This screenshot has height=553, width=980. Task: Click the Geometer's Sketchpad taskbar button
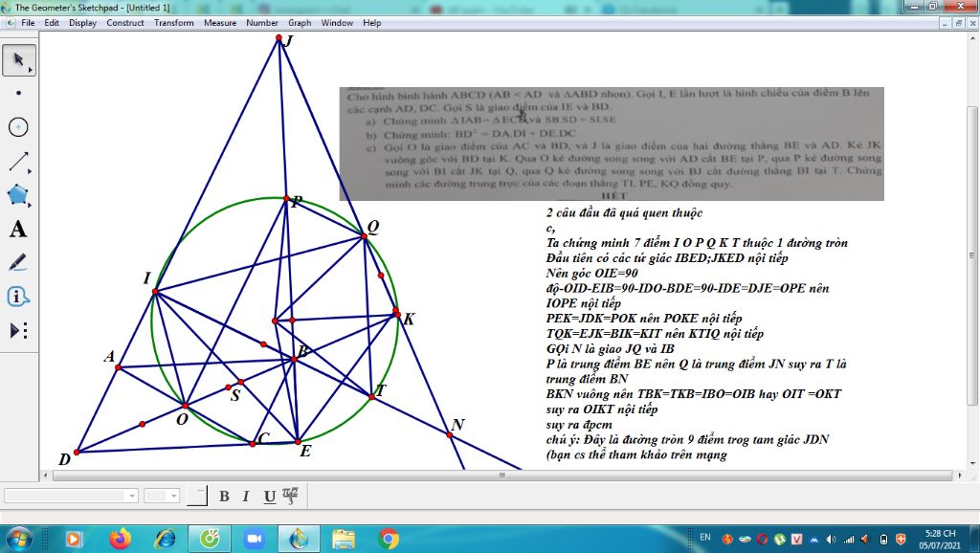pos(299,539)
